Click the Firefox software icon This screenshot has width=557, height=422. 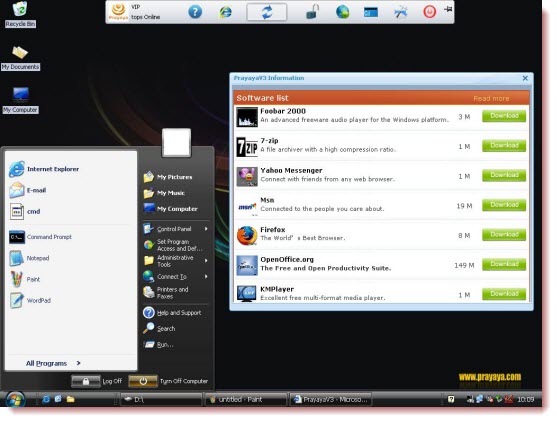coord(247,236)
